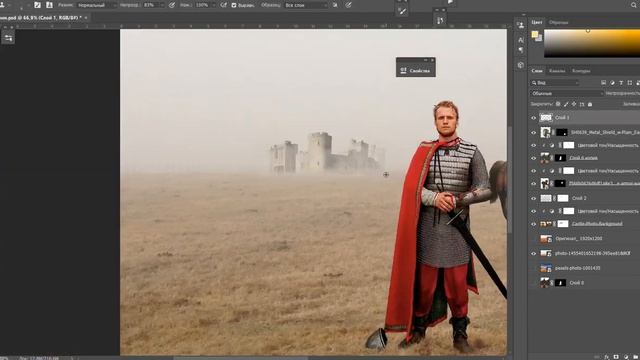Close the document tab with X
The width and height of the screenshot is (640, 360).
pyautogui.click(x=86, y=18)
